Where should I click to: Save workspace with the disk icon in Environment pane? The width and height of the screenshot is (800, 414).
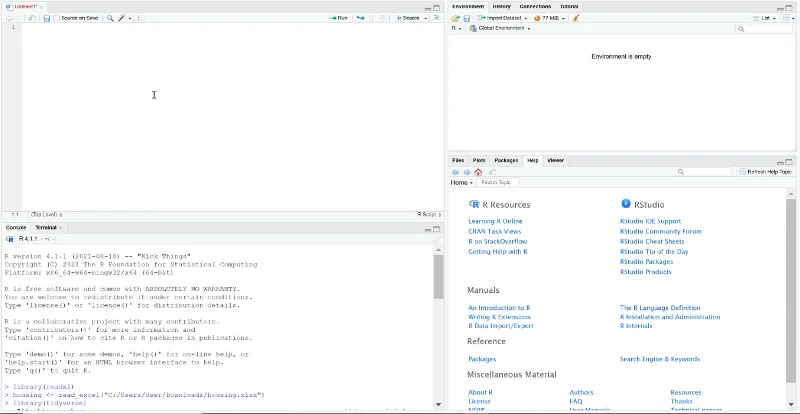466,18
